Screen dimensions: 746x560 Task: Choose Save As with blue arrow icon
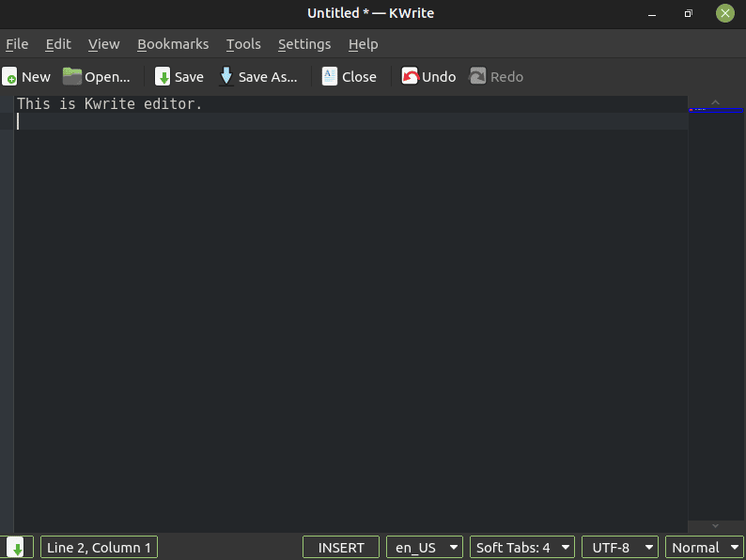point(226,77)
